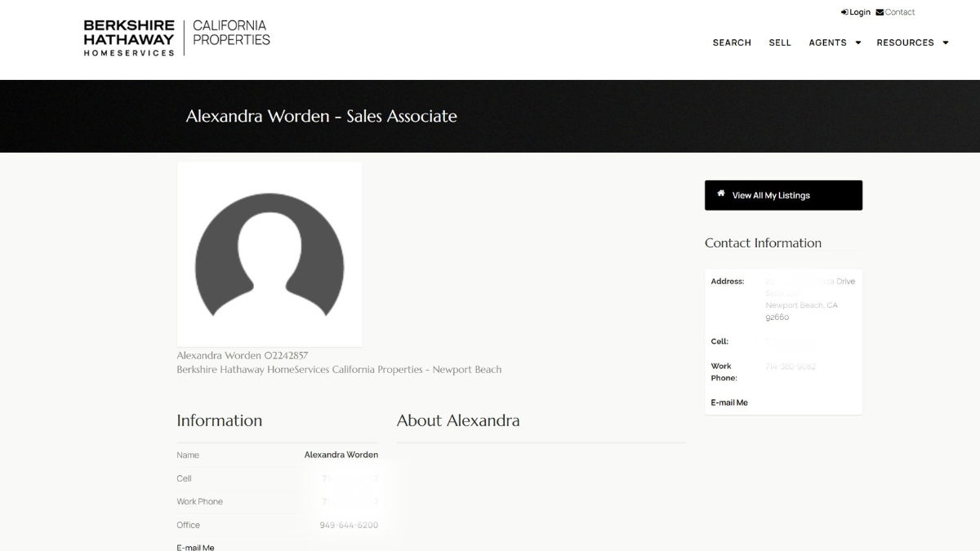This screenshot has width=980, height=551.
Task: Click the About Alexandra heading
Action: tap(458, 420)
